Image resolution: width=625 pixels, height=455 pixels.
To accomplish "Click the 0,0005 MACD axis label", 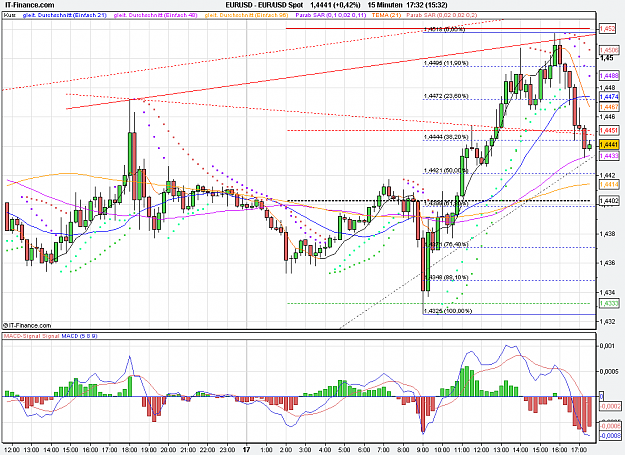I will (609, 371).
